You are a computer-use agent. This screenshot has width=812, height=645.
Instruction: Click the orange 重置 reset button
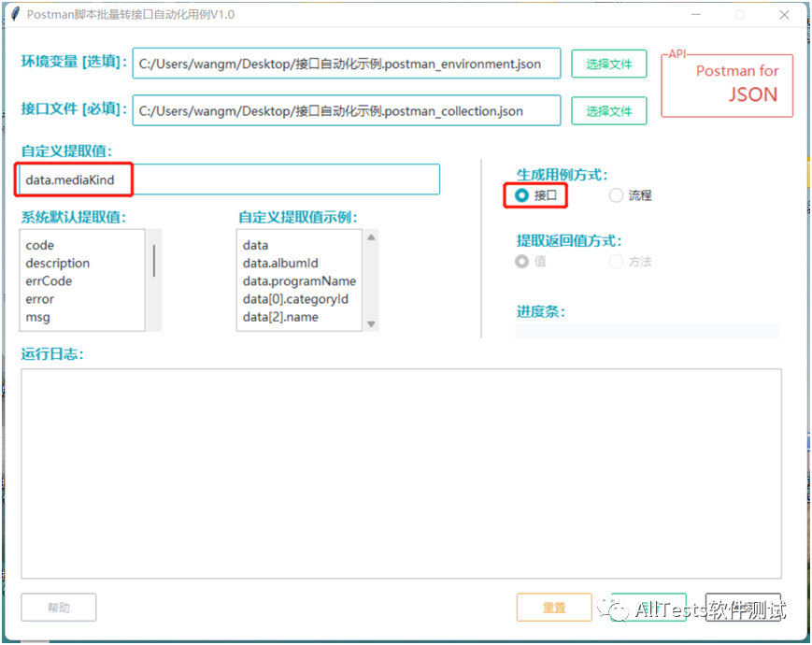(554, 608)
